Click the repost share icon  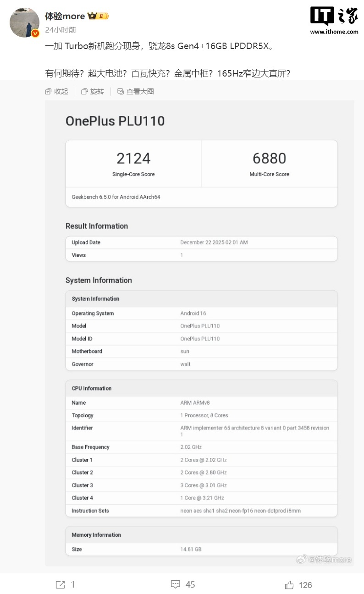pyautogui.click(x=61, y=584)
